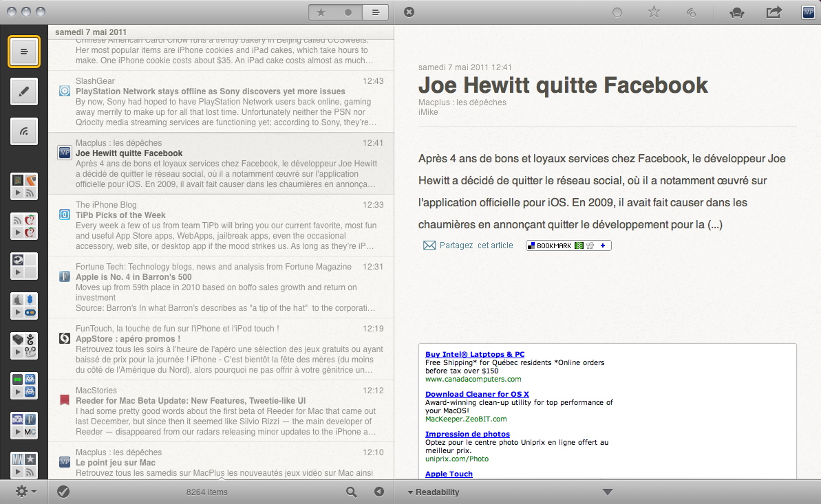The image size is (821, 504).
Task: Open the Download Cleaner for OS X ad
Action: point(477,394)
